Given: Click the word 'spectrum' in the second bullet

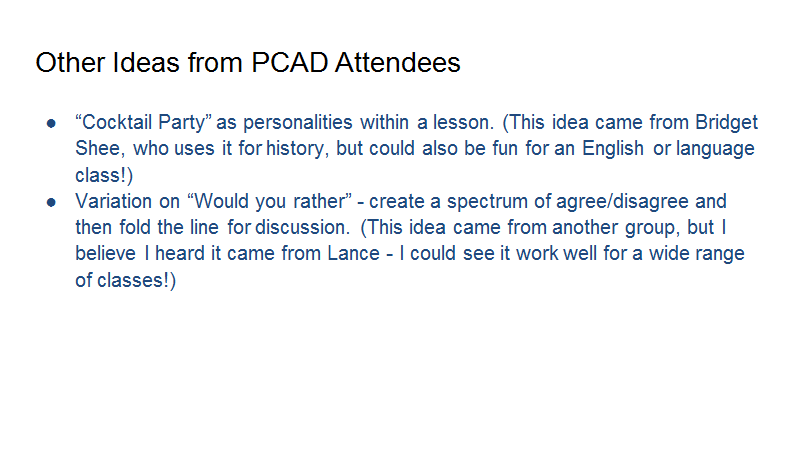Looking at the screenshot, I should point(487,201).
